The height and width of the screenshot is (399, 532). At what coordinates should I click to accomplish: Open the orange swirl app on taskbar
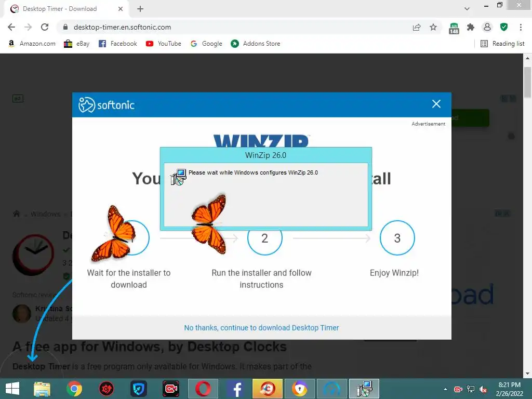[x=268, y=389]
